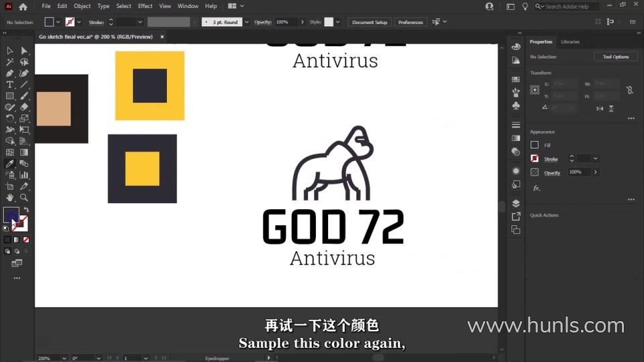Screen dimensions: 644x362
Task: Select the Rectangle tool
Action: point(10,96)
